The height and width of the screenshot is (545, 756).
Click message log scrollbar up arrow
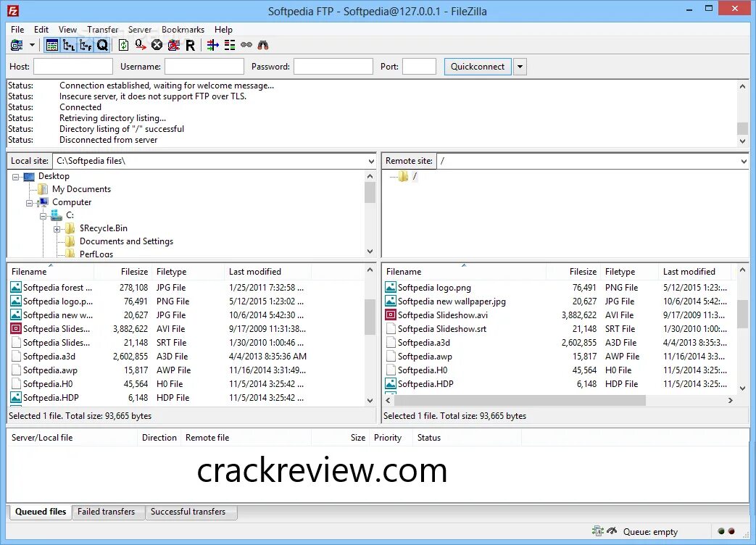click(x=742, y=86)
